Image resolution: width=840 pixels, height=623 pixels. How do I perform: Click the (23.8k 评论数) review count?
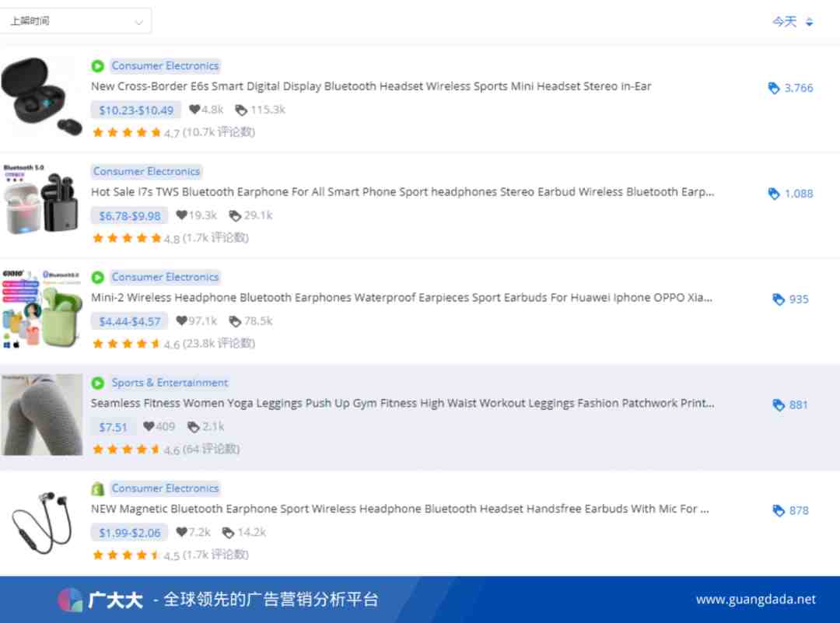pos(219,343)
